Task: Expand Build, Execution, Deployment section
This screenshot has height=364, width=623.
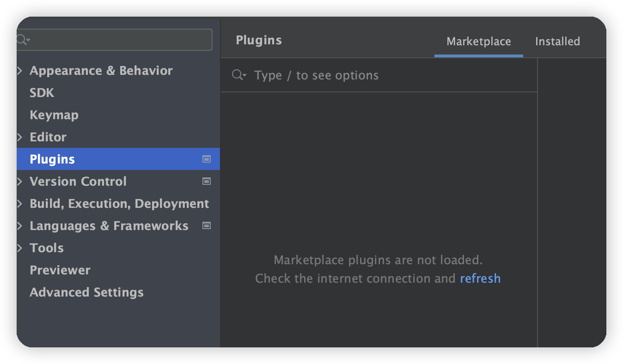Action: point(20,204)
